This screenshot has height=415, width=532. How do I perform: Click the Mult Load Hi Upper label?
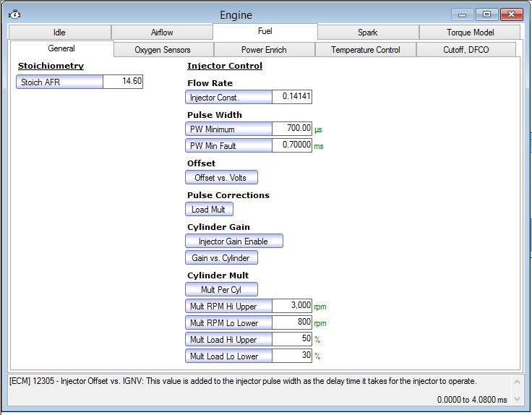(x=228, y=339)
